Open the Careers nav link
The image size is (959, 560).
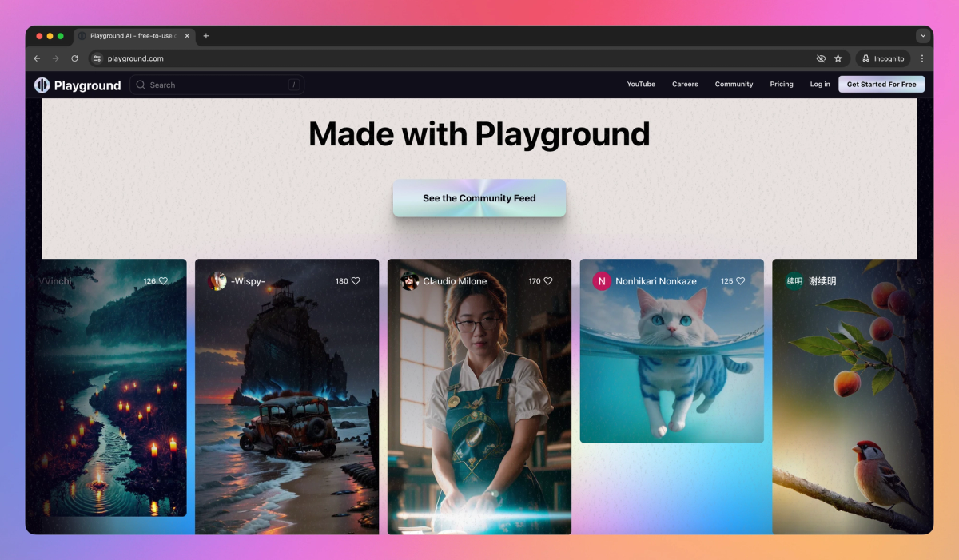pos(685,84)
